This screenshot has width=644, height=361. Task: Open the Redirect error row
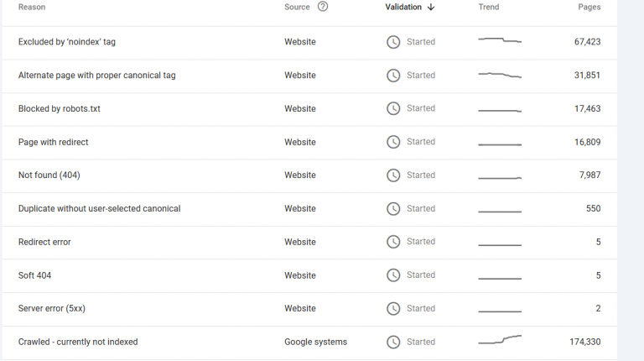pos(309,242)
